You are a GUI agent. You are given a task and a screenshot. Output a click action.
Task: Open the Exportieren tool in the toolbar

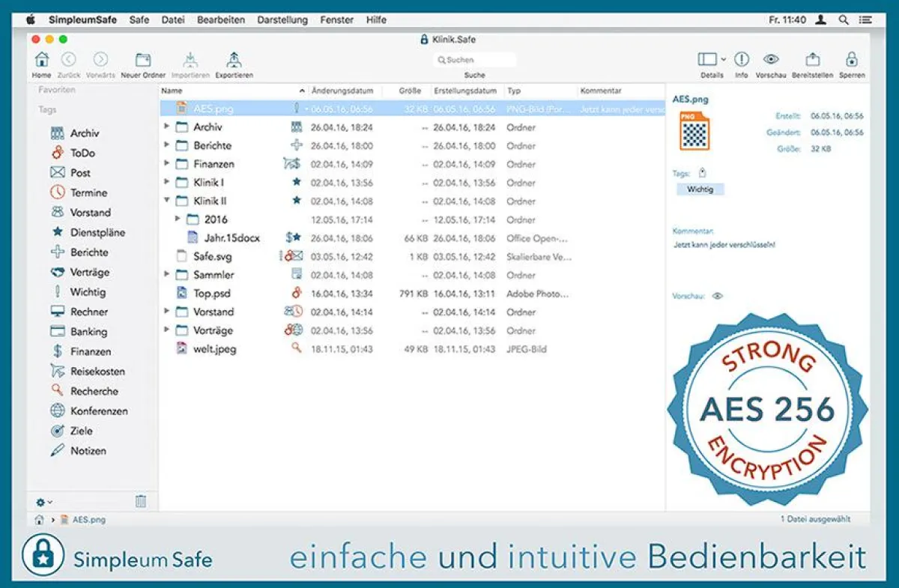tap(234, 58)
